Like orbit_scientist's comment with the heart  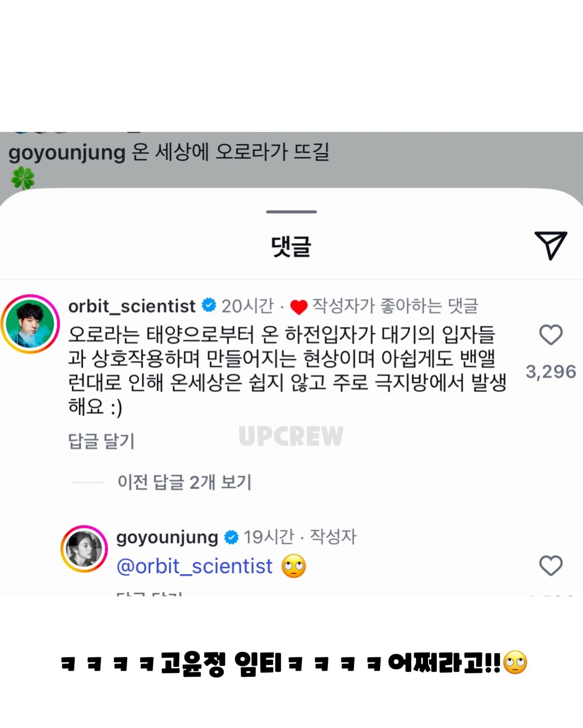[551, 335]
